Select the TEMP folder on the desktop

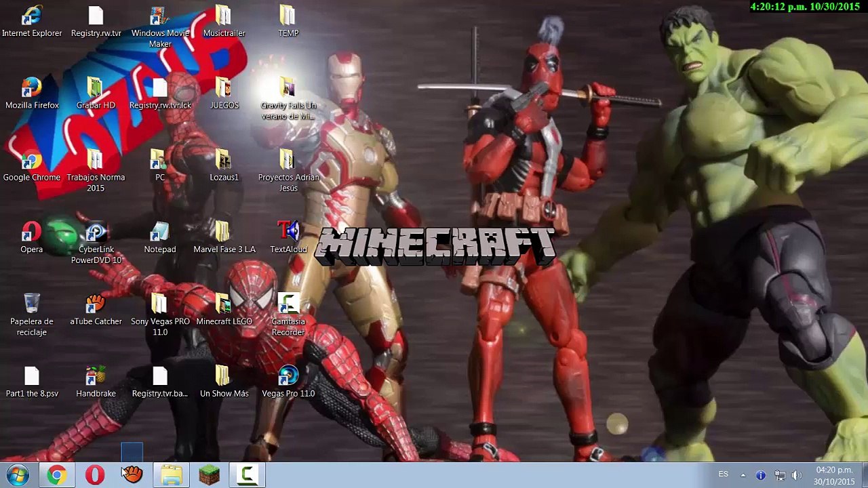coord(288,22)
